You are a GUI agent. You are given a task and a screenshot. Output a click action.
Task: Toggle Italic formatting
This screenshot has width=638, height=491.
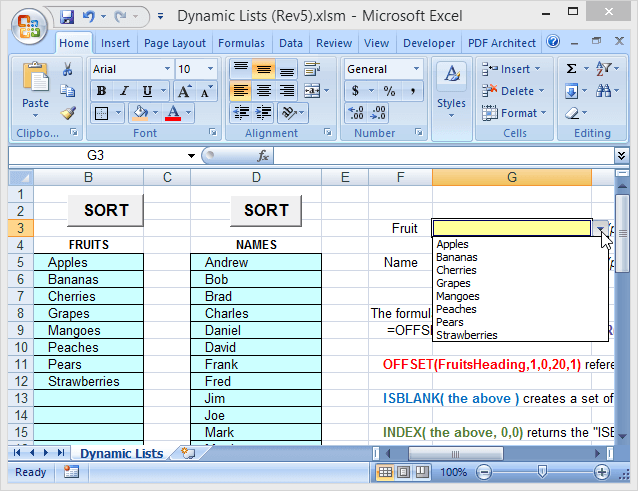[x=124, y=91]
